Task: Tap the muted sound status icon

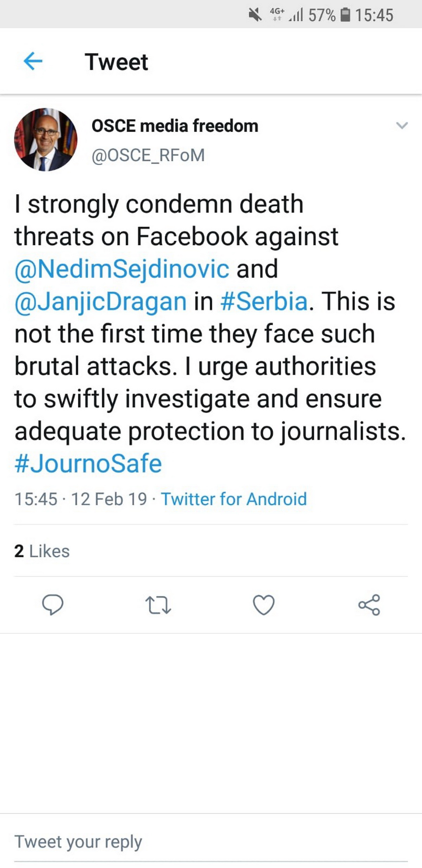Action: (x=255, y=15)
